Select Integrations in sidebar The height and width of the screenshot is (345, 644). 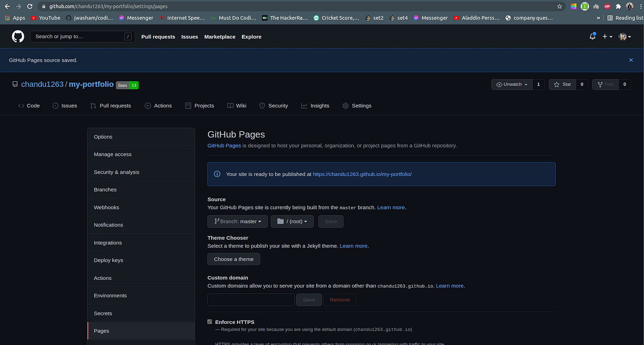pos(141,243)
